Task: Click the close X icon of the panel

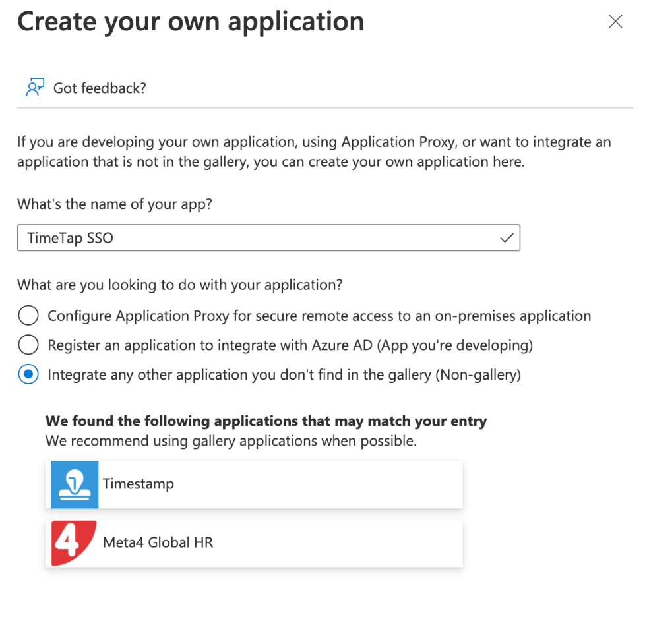Action: 615,21
